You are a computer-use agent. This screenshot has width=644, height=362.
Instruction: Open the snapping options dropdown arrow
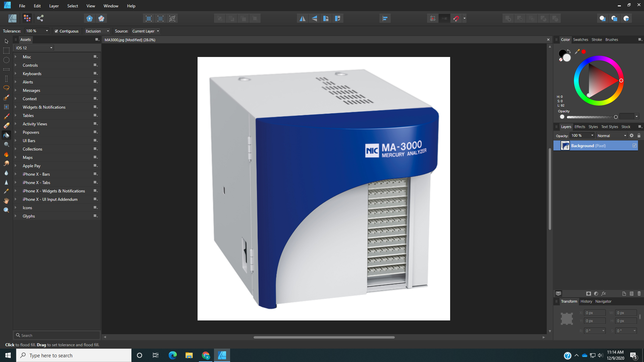point(465,18)
